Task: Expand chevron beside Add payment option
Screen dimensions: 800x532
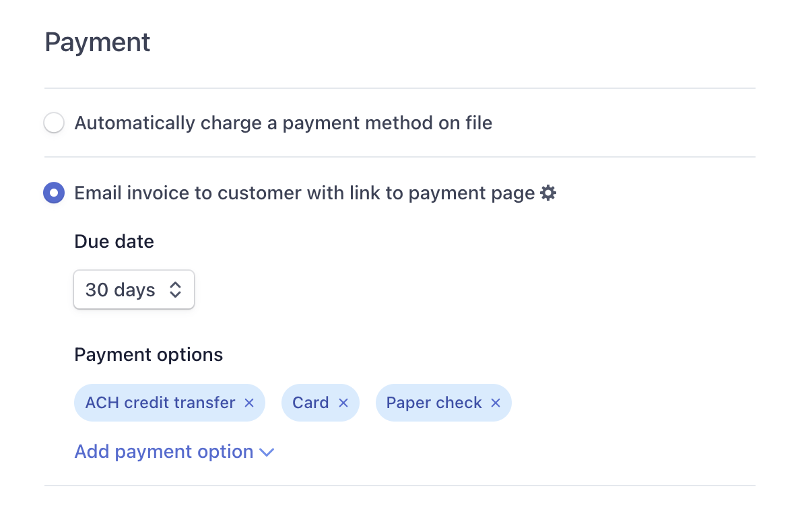Action: 267,452
